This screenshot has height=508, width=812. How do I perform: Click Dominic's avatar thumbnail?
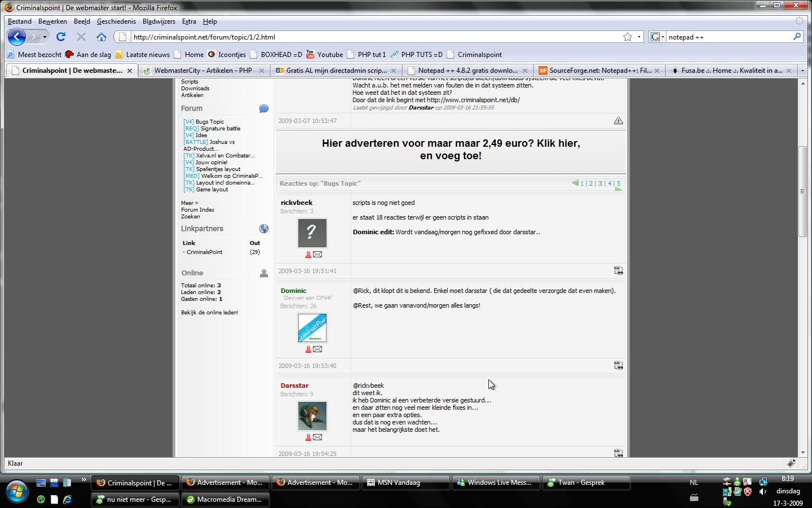312,328
